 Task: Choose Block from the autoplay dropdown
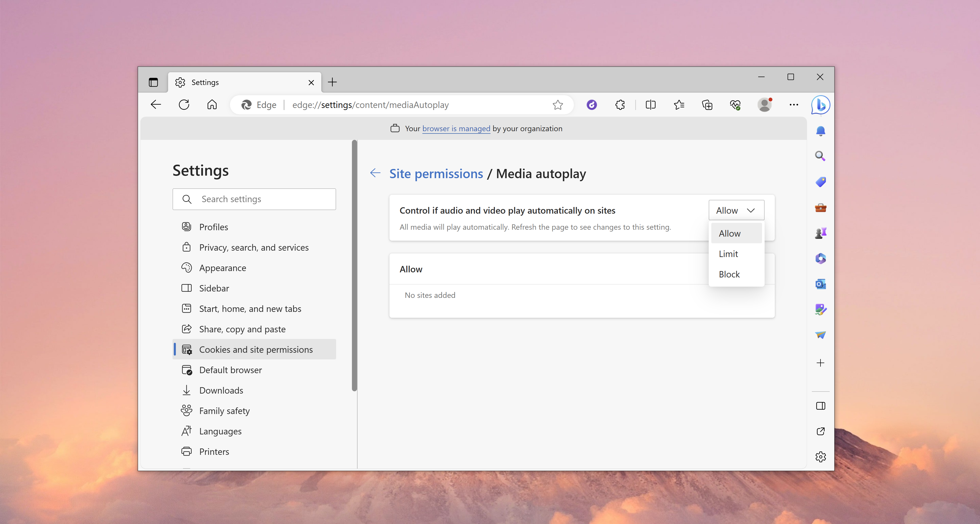point(729,274)
